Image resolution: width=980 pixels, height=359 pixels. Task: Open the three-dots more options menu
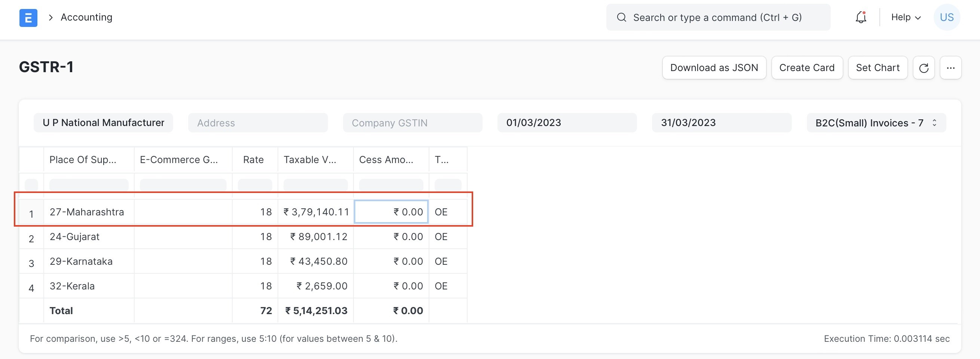pos(950,68)
